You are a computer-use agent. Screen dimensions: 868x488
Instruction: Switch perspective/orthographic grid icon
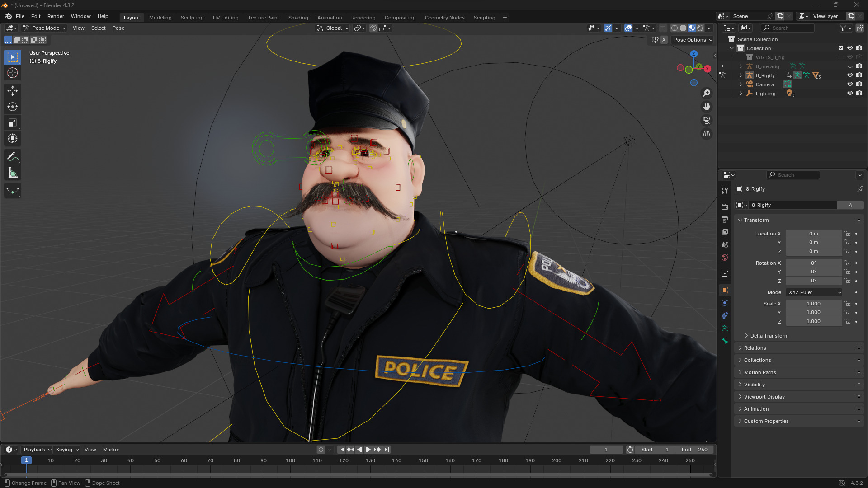(x=707, y=134)
